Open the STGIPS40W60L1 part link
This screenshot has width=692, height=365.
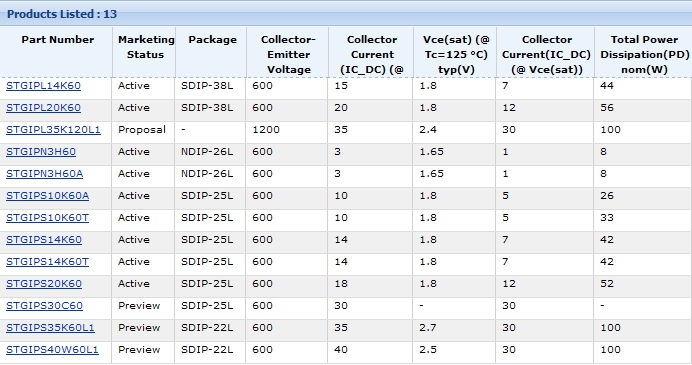pos(53,350)
